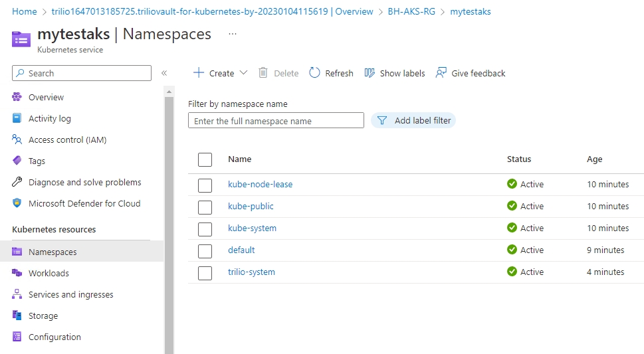Viewport: 644px width, 354px height.
Task: Open Access control (IAM) icon
Action: 17,139
